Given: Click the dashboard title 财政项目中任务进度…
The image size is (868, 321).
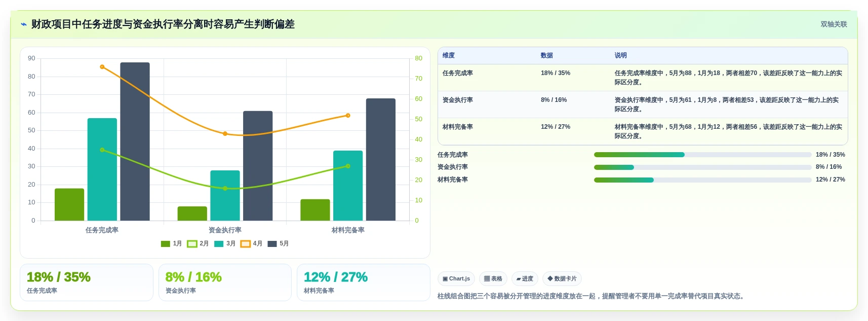Looking at the screenshot, I should pos(163,24).
